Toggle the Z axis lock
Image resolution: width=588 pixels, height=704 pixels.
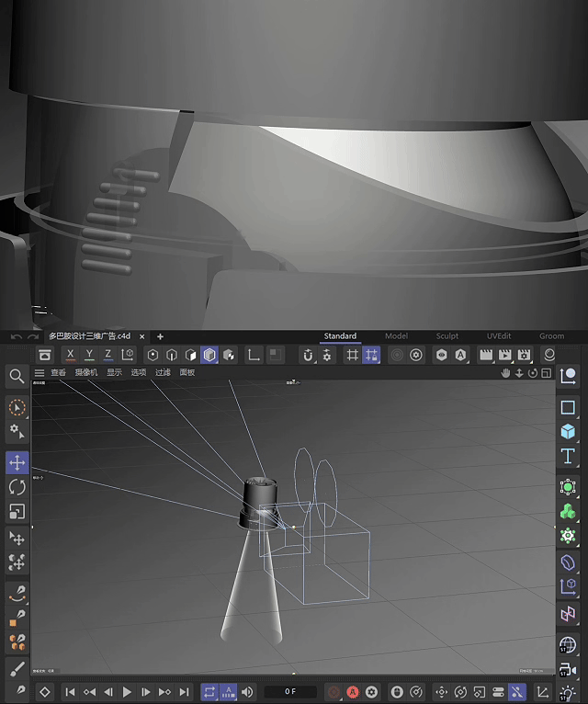[108, 355]
